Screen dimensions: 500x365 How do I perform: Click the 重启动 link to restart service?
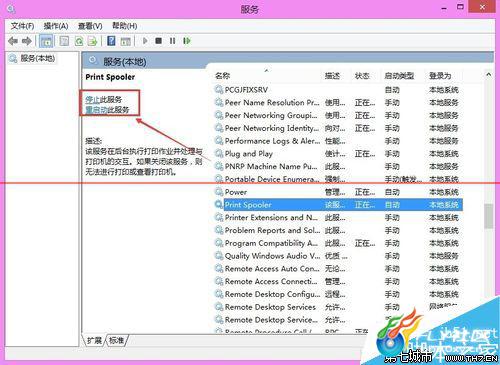coord(96,110)
